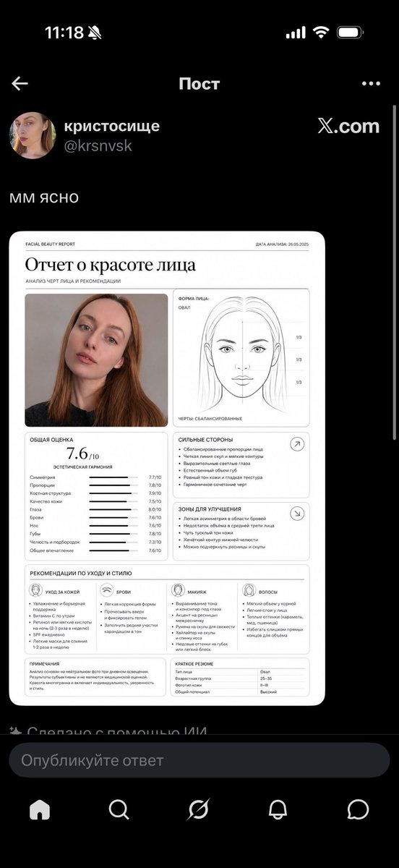The height and width of the screenshot is (868, 399).
Task: Tap the silent mode bell in status bar
Action: pos(96,33)
